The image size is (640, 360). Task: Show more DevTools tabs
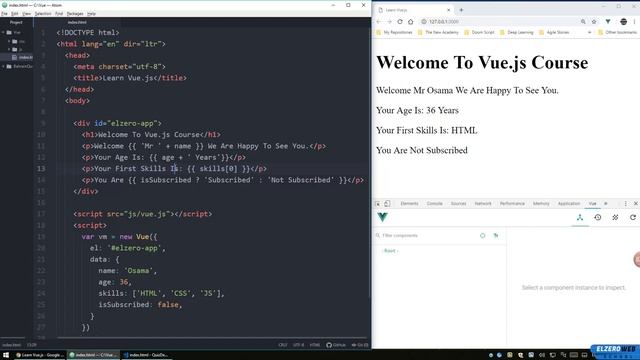pyautogui.click(x=606, y=203)
